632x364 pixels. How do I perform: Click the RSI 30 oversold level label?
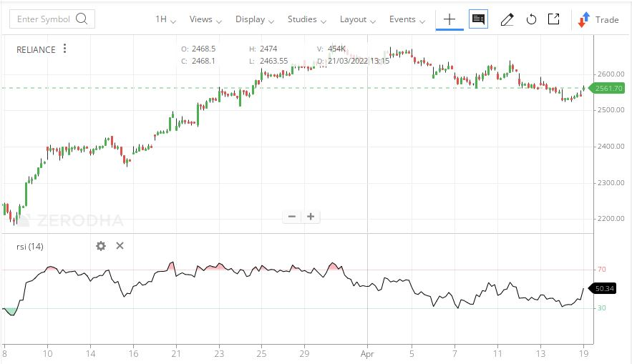point(601,308)
